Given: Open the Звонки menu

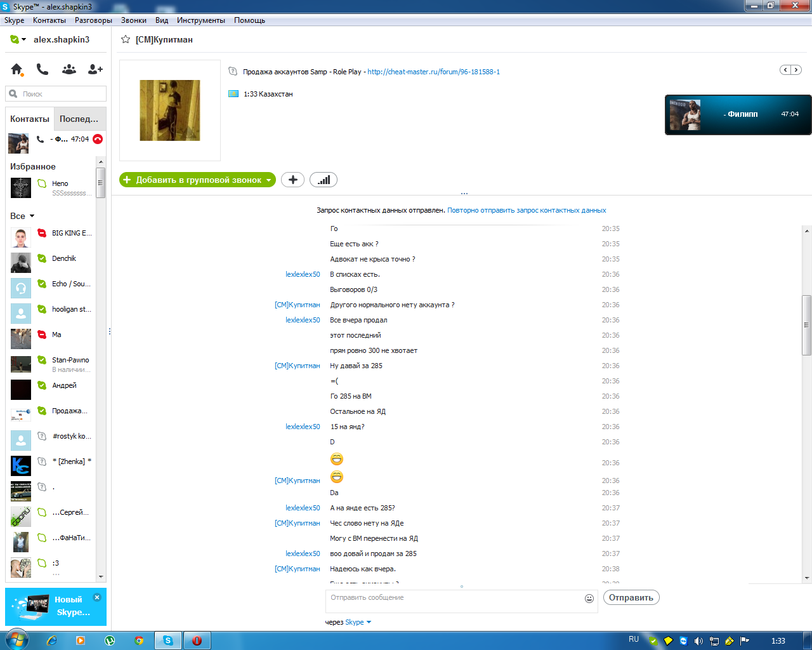Looking at the screenshot, I should tap(134, 20).
